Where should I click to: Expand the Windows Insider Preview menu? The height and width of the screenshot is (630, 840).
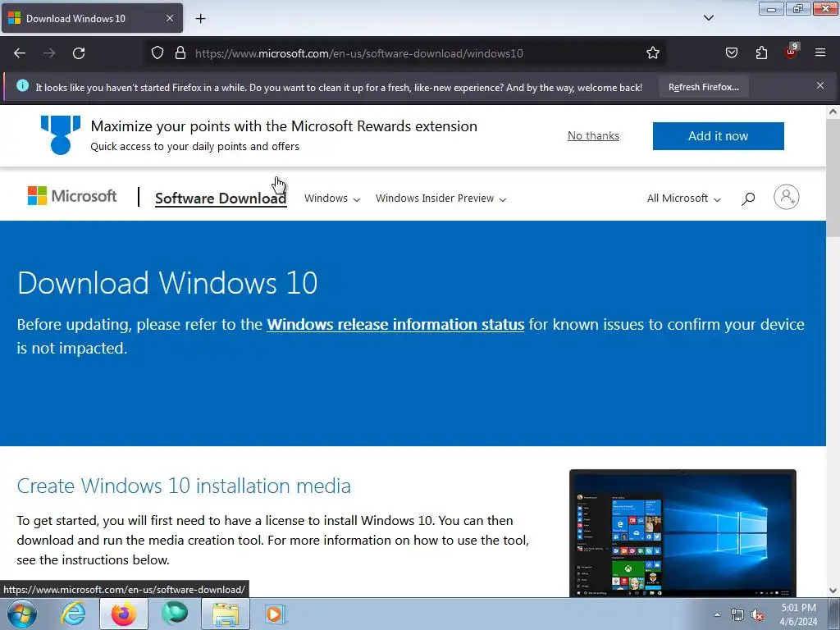(441, 199)
